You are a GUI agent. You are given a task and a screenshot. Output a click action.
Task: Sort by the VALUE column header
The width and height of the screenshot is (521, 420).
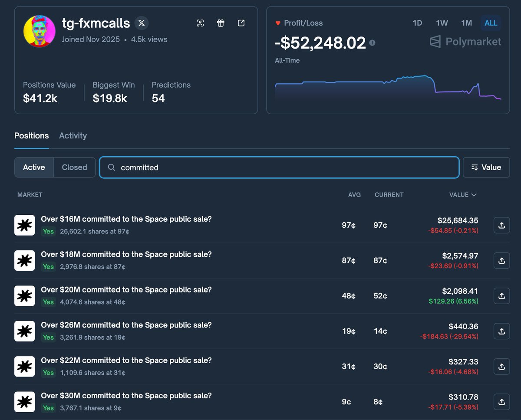(x=463, y=195)
